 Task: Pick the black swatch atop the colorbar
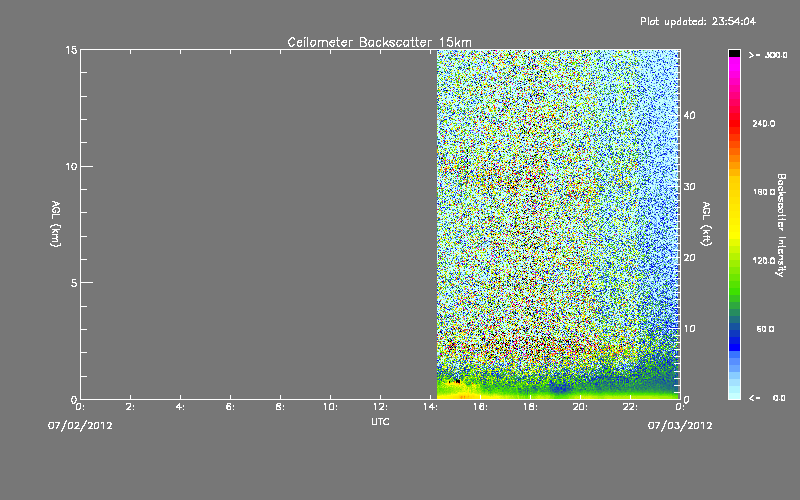coord(734,53)
